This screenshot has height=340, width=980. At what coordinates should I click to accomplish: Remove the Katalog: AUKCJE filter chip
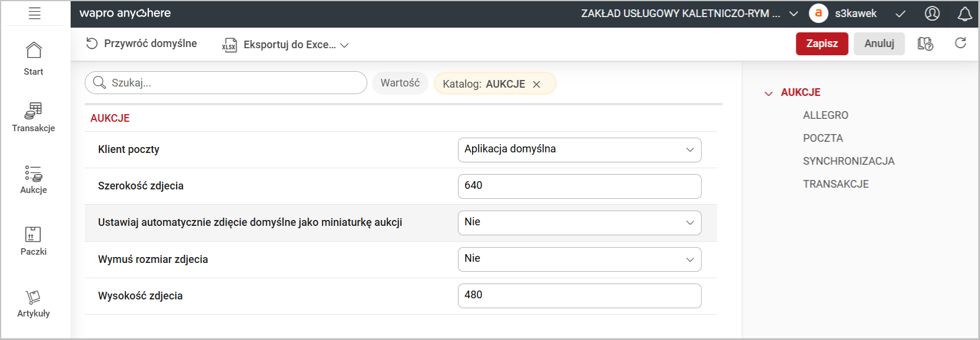[536, 84]
